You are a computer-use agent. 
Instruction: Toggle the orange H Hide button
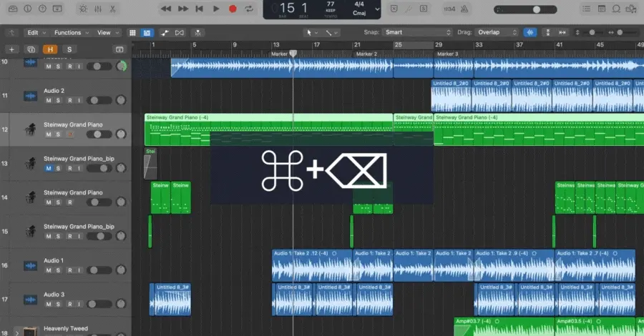50,49
